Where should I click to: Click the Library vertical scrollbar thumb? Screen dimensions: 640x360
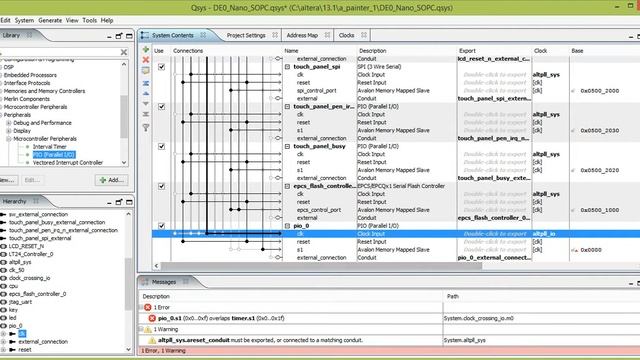coord(124,116)
